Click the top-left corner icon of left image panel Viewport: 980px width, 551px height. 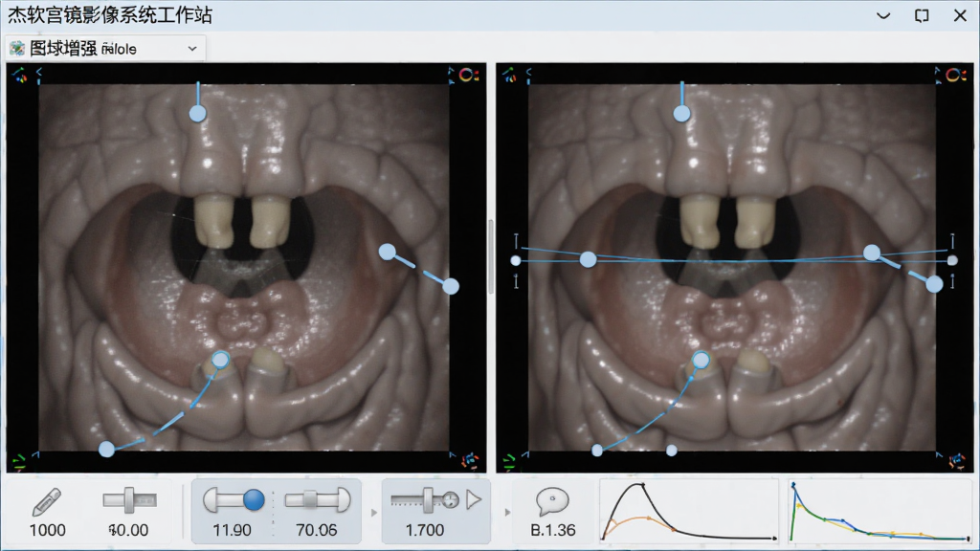click(19, 76)
